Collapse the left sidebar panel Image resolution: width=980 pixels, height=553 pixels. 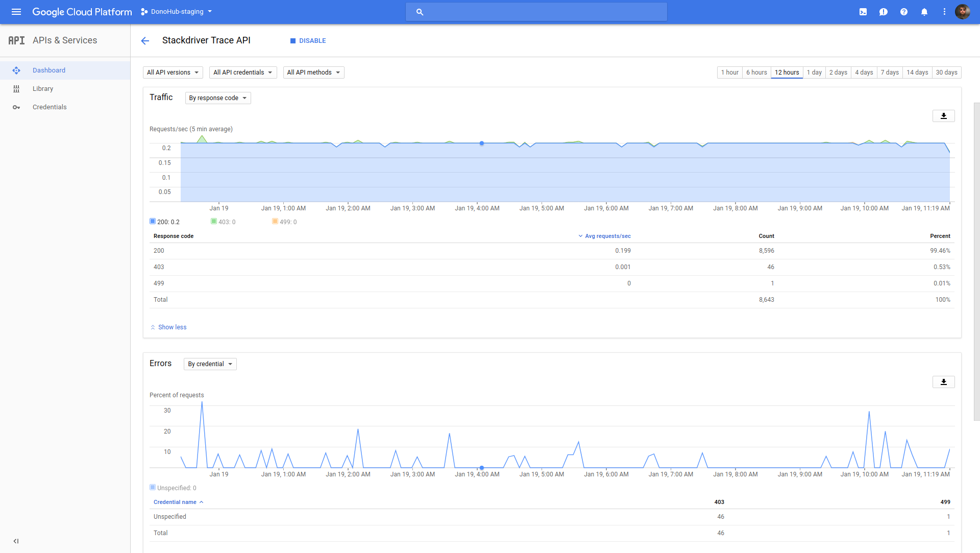pos(16,541)
